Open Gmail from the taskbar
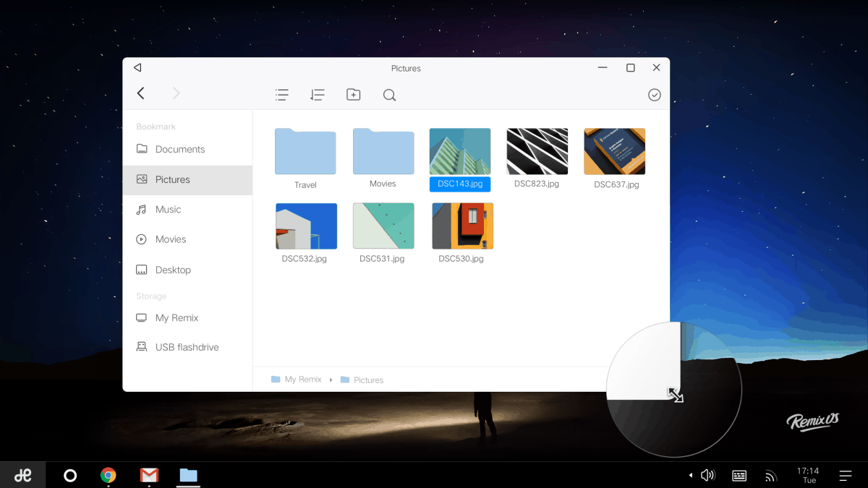Viewport: 868px width, 488px height. (x=149, y=475)
